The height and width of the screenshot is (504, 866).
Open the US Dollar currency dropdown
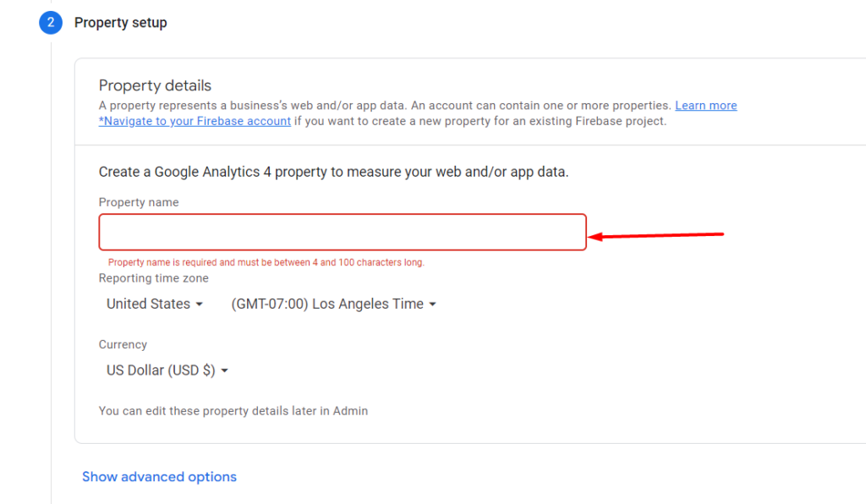[167, 370]
